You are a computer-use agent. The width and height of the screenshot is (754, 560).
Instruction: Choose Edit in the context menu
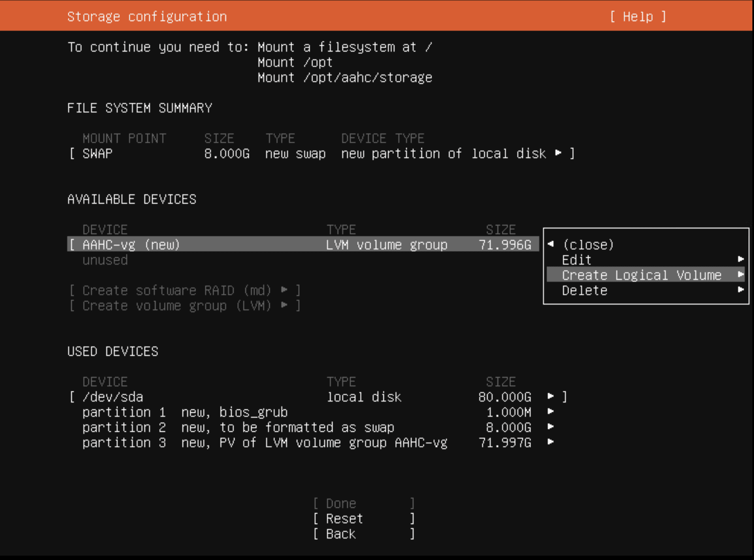tap(577, 260)
